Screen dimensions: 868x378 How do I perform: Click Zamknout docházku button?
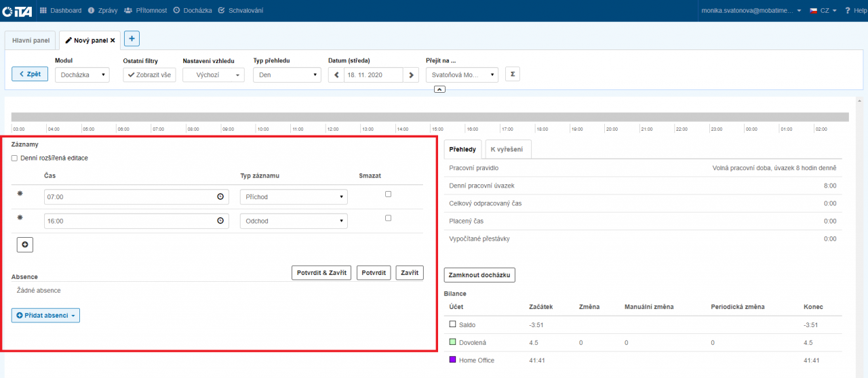480,275
